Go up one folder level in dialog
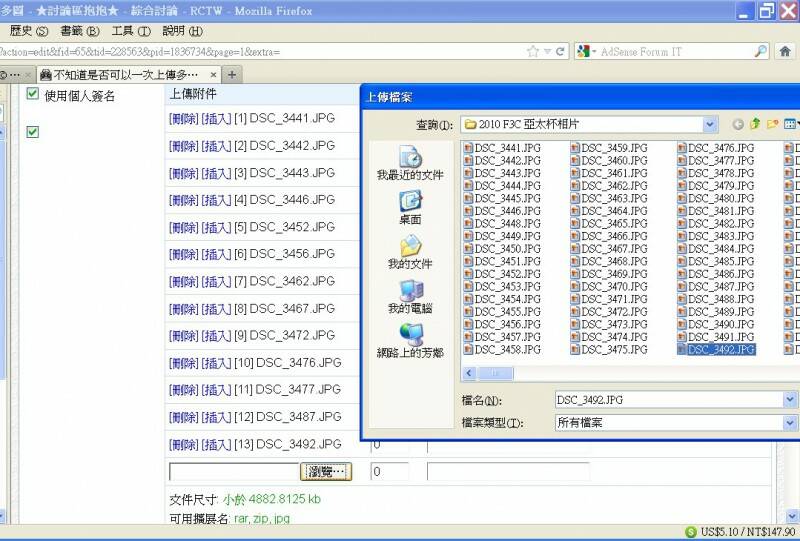Image resolution: width=800 pixels, height=541 pixels. click(x=755, y=124)
